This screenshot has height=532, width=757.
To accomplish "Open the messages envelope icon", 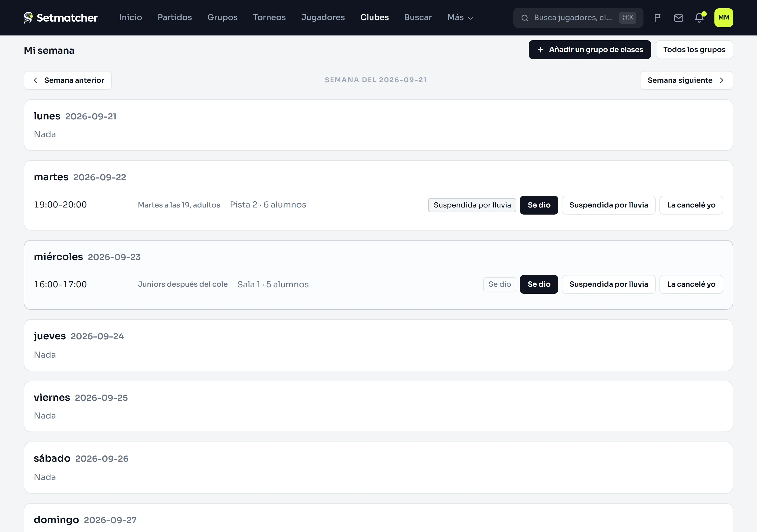I will click(x=678, y=18).
